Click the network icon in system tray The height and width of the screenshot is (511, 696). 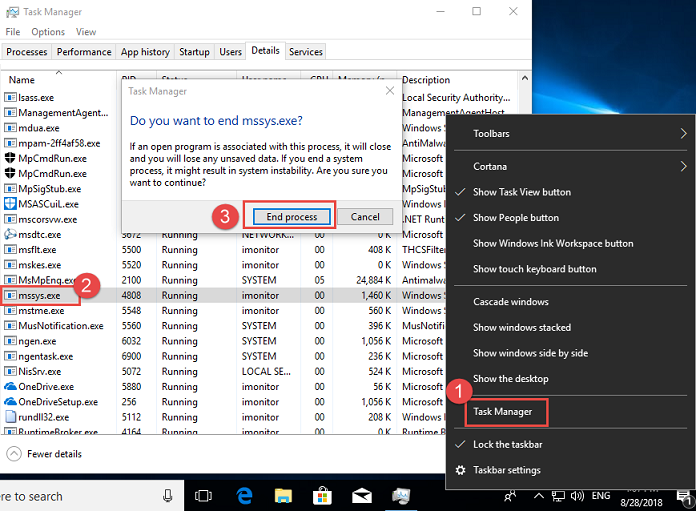pos(558,496)
